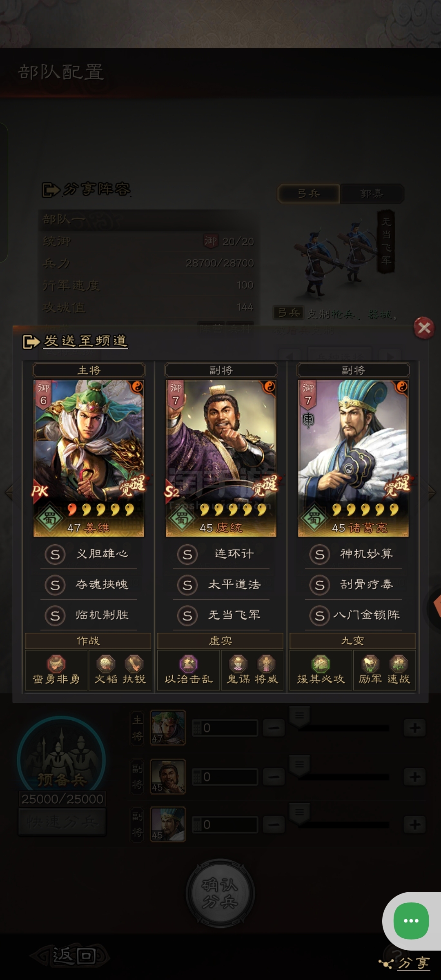Open 姜维 general card
Viewport: 441px width, 980px height.
89,458
